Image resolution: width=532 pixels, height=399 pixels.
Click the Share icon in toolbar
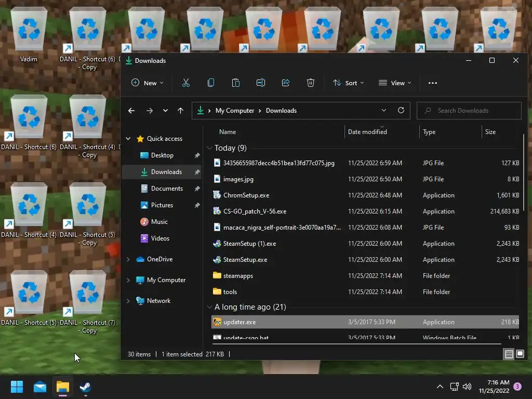coord(286,83)
